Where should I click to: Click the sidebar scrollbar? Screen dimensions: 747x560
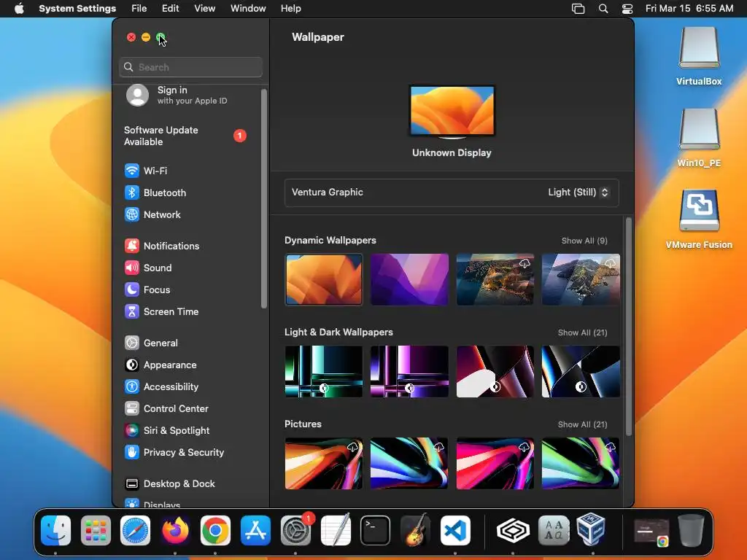pyautogui.click(x=264, y=199)
